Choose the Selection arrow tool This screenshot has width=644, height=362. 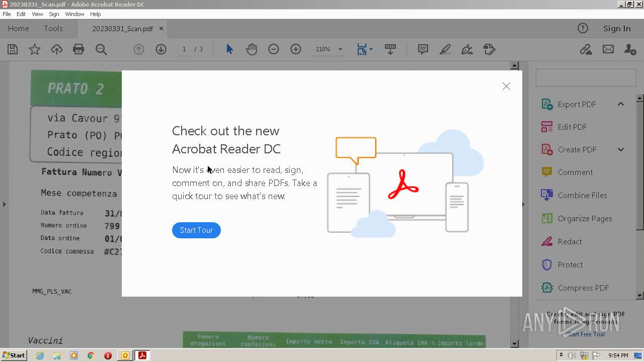[229, 49]
